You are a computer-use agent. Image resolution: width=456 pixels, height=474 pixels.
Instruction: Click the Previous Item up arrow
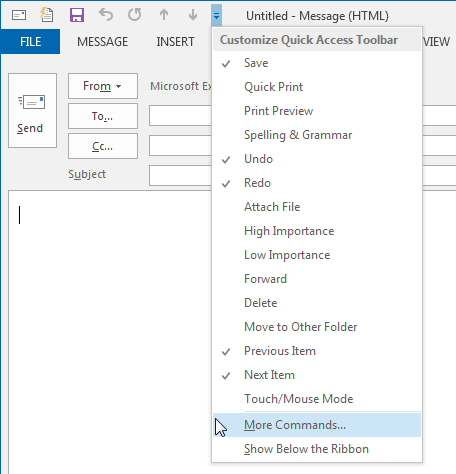point(164,15)
